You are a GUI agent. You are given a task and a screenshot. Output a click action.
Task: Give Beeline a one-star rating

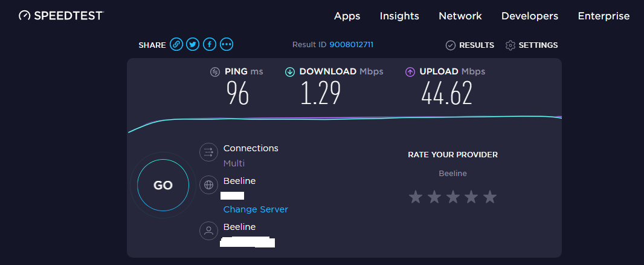pos(415,197)
